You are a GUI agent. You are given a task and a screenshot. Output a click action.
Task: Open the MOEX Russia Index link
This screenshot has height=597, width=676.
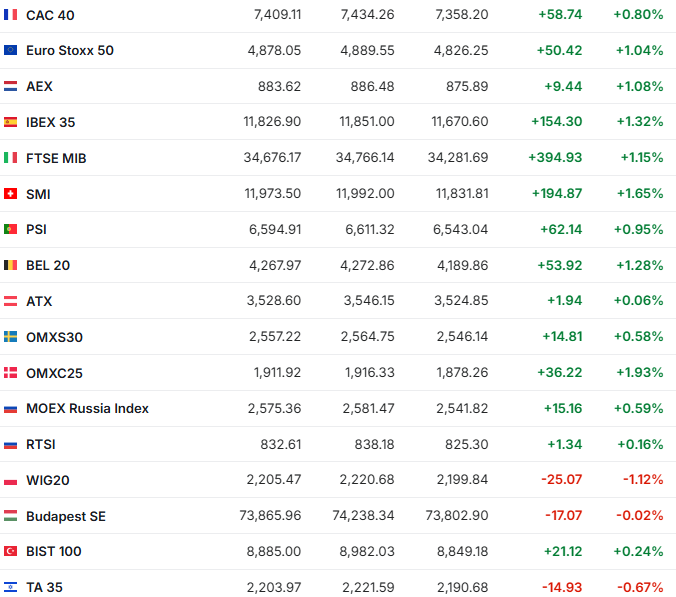coord(87,408)
